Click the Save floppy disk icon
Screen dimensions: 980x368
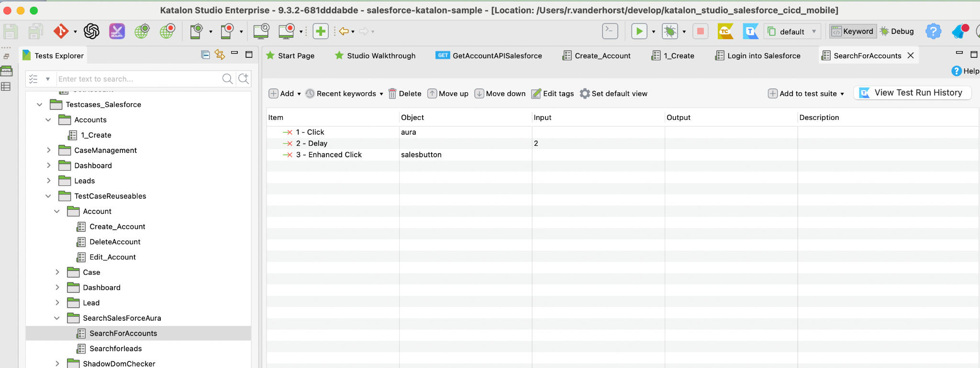(11, 32)
